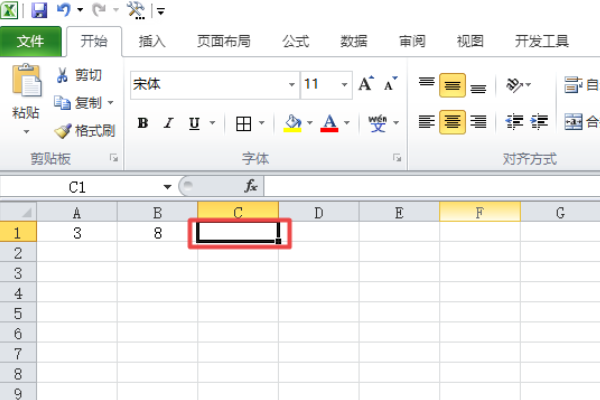Image resolution: width=600 pixels, height=400 pixels.
Task: Open the 公式 tab
Action: click(x=295, y=41)
